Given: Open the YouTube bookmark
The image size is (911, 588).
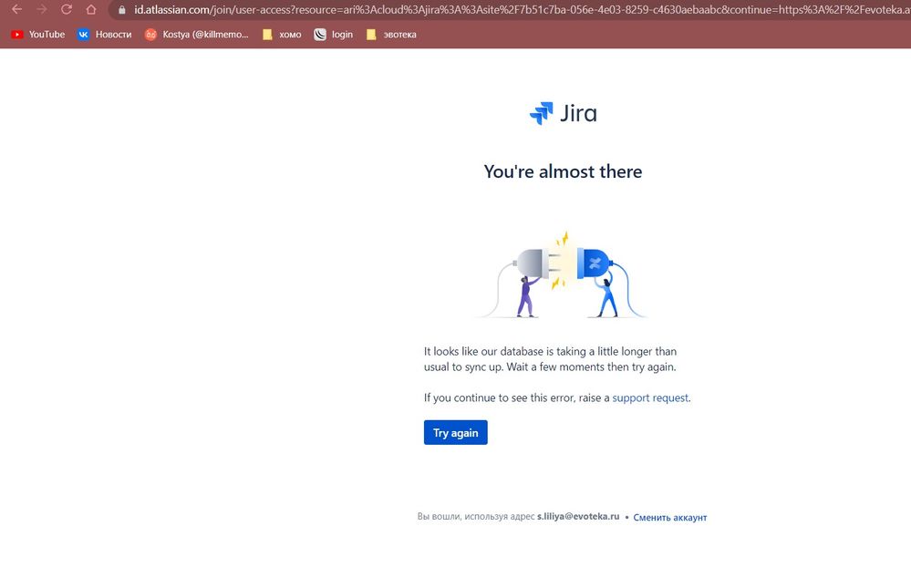Looking at the screenshot, I should [x=38, y=35].
